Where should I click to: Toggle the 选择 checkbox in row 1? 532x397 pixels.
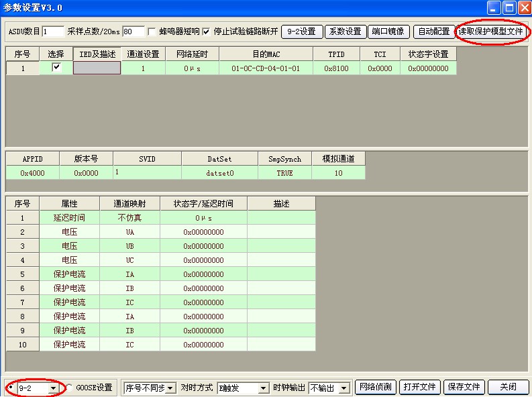(x=56, y=67)
